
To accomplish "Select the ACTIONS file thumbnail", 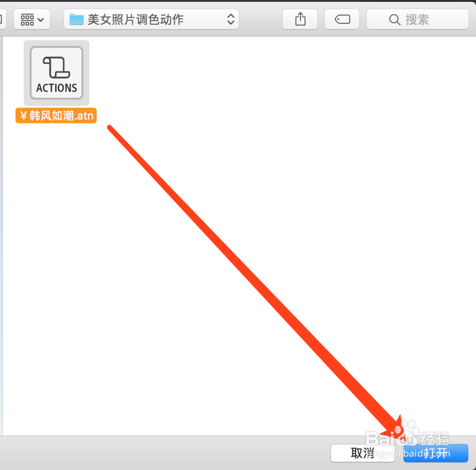I will pos(57,73).
